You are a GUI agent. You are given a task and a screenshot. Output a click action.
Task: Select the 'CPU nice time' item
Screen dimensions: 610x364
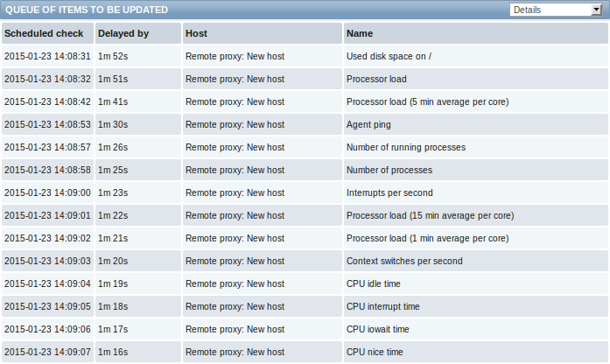(x=375, y=352)
